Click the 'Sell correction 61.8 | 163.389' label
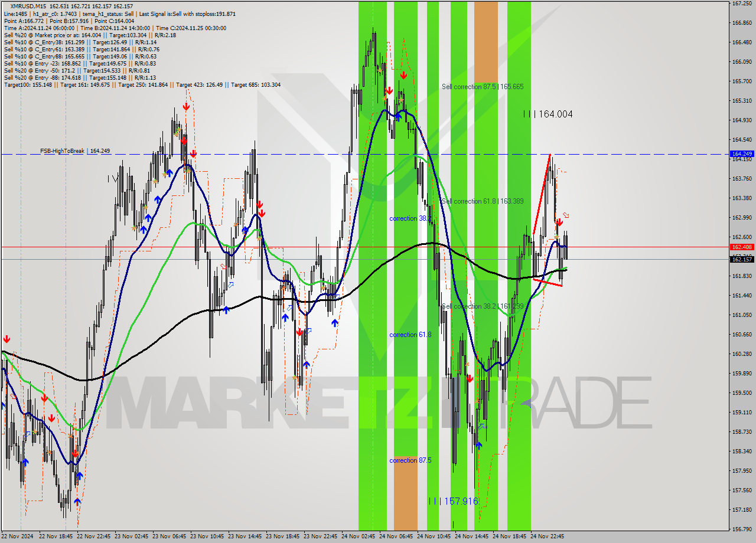 pyautogui.click(x=483, y=201)
